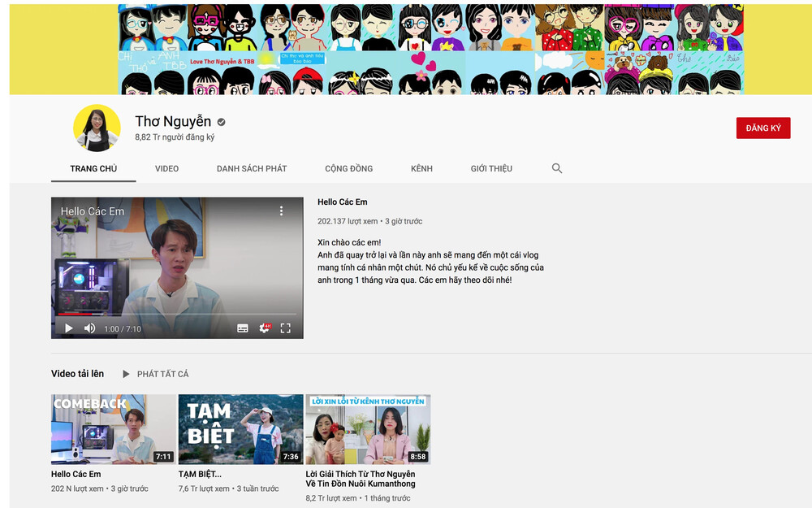812x508 pixels.
Task: Open the Lời xin lỗi từ kênh Thơ Nguyễn thumbnail
Action: [x=368, y=429]
